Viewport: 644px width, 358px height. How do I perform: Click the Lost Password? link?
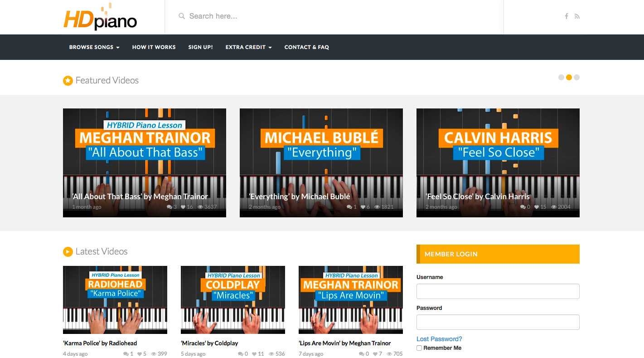point(439,339)
